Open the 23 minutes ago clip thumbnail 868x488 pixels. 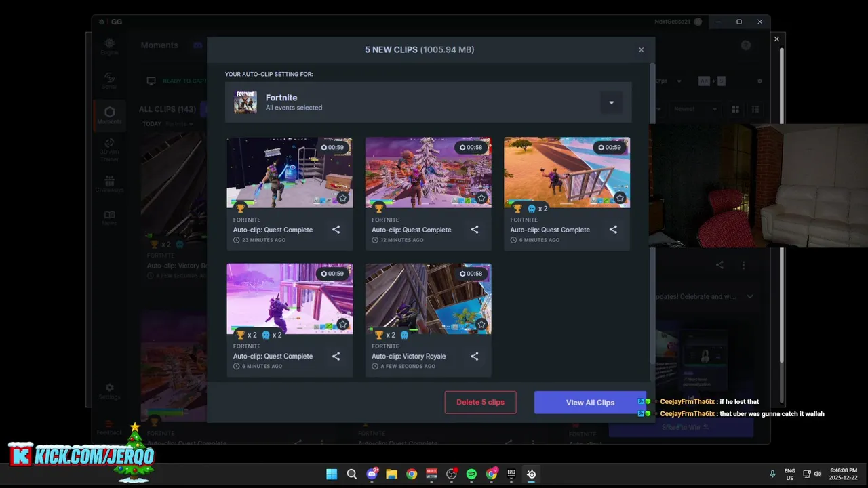click(290, 172)
